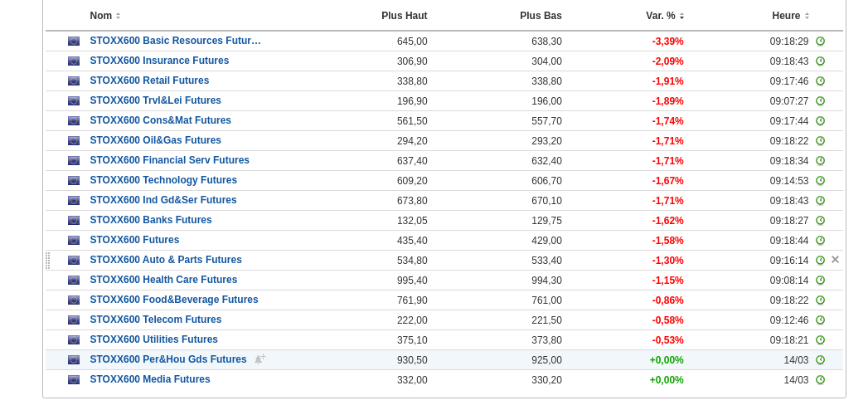Open STOXX600 Trvl&Lei Futures link
This screenshot has height=410, width=868.
click(x=155, y=100)
